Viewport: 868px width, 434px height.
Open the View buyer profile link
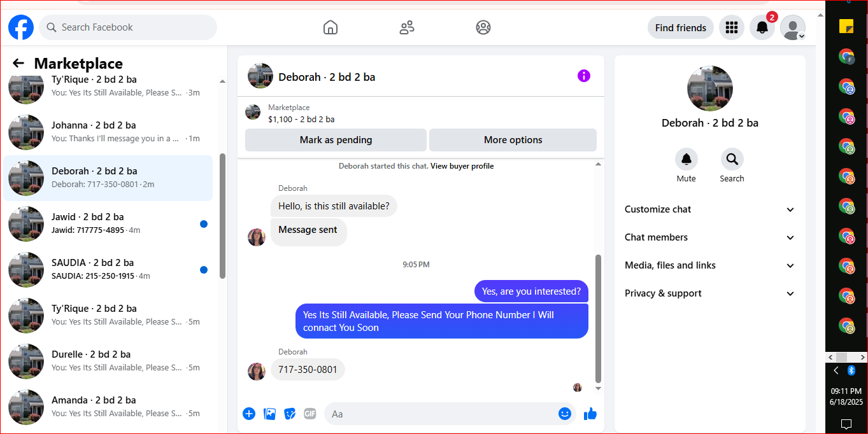click(x=462, y=166)
